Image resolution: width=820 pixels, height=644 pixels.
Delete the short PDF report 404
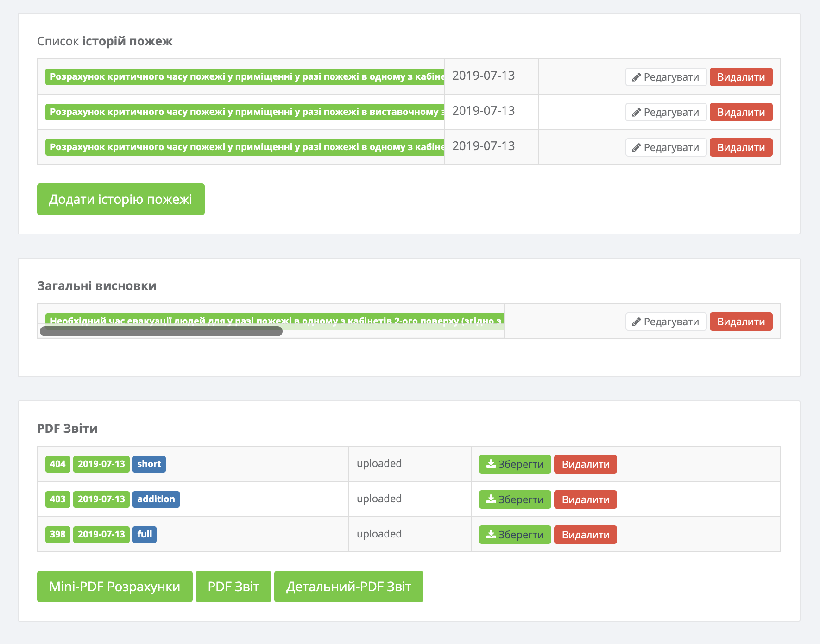coord(585,464)
